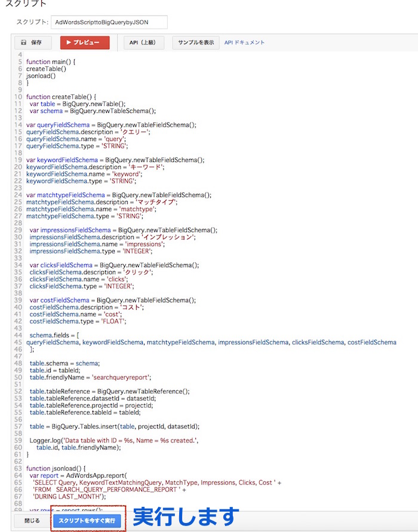Click line 'function main() {'
This screenshot has height=532, width=418.
(51, 62)
